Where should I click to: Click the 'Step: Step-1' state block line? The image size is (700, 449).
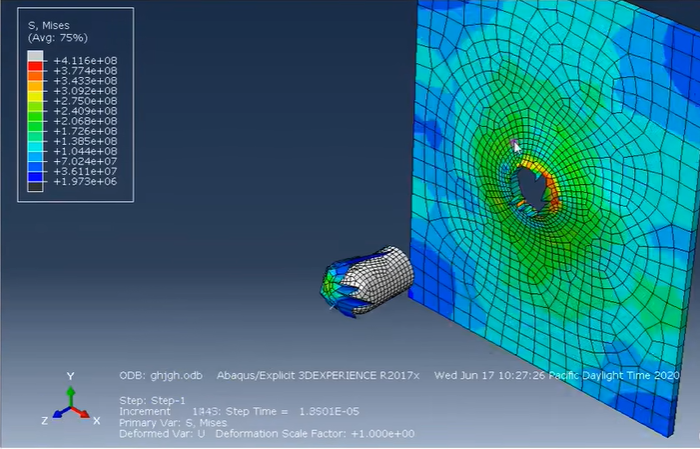[152, 400]
